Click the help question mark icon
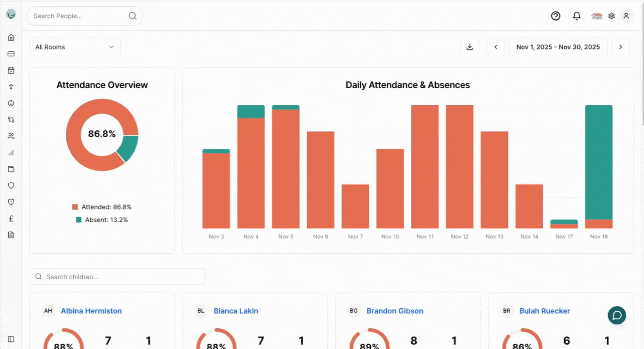The width and height of the screenshot is (644, 349). pyautogui.click(x=555, y=16)
